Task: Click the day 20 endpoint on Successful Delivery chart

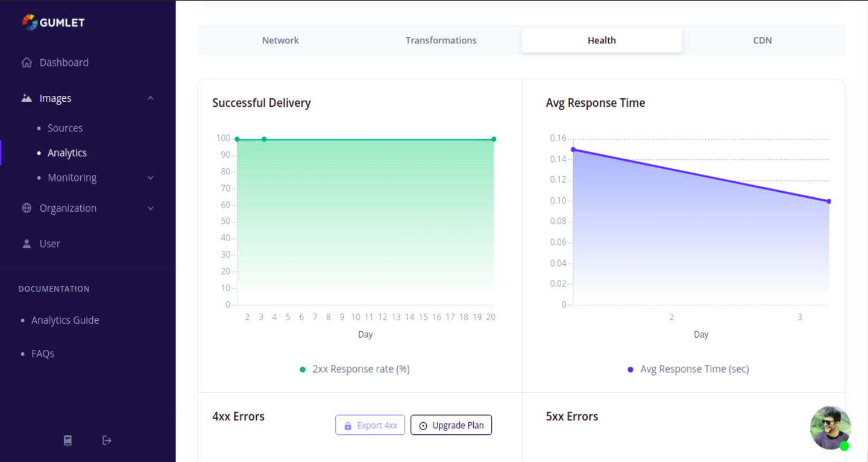Action: click(494, 139)
